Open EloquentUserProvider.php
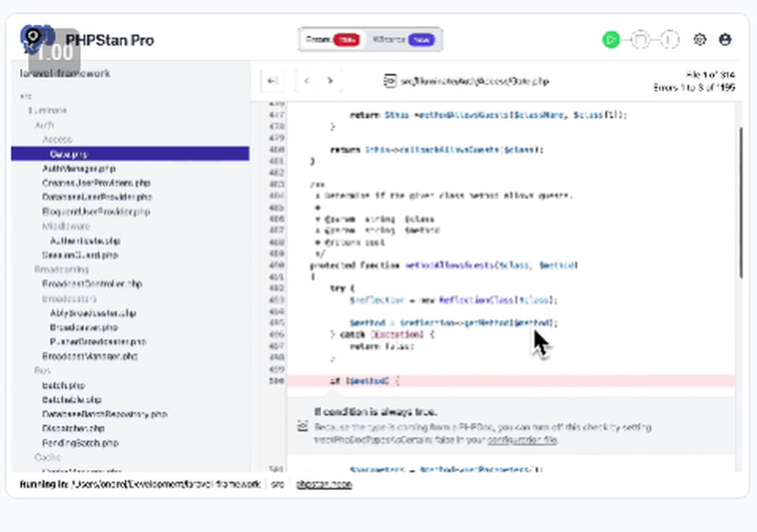 [x=96, y=211]
